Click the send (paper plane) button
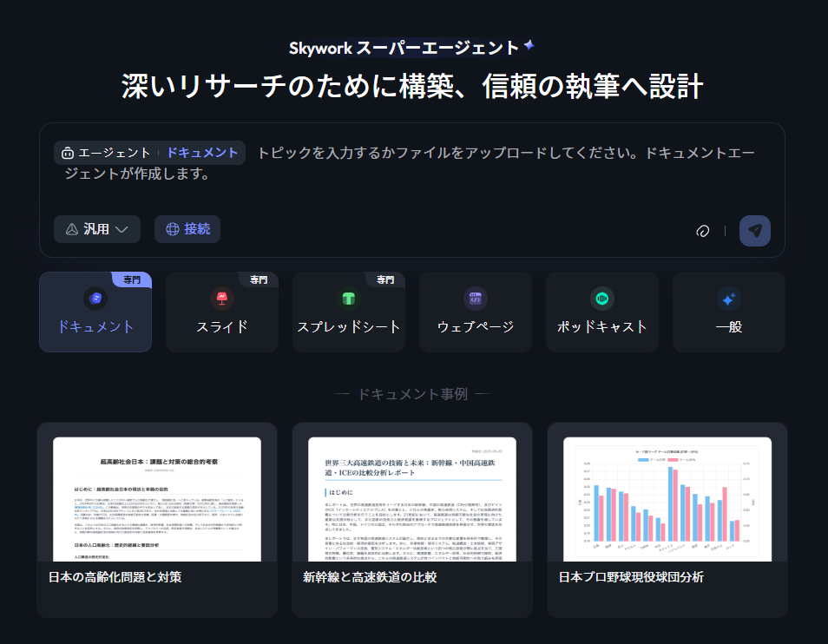This screenshot has height=644, width=828. point(754,231)
